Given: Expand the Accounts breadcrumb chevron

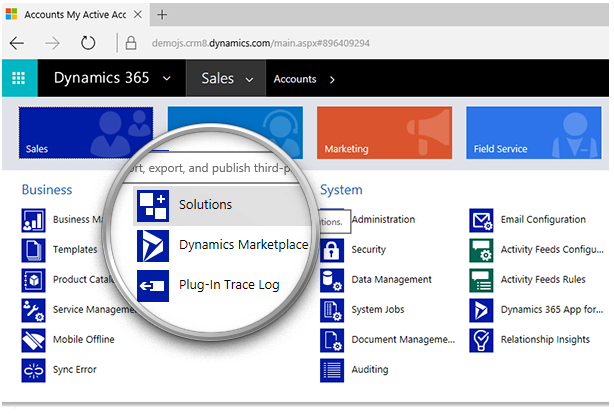Looking at the screenshot, I should pyautogui.click(x=332, y=80).
